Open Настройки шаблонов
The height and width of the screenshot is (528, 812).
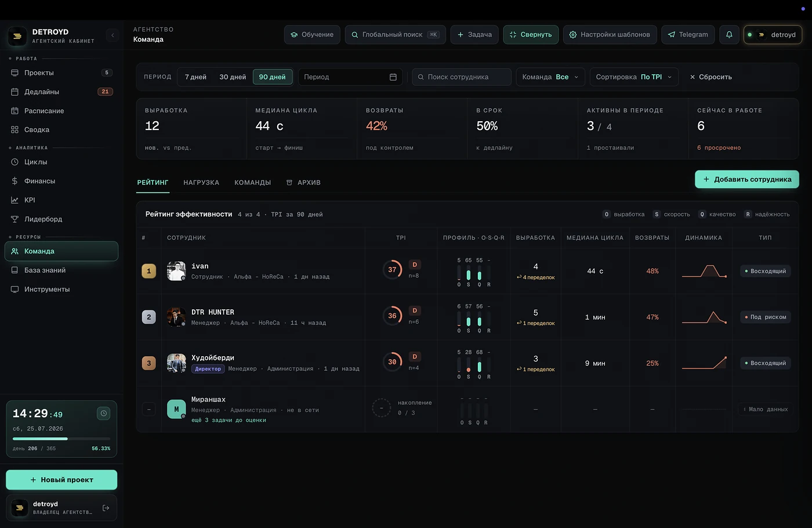tap(610, 35)
